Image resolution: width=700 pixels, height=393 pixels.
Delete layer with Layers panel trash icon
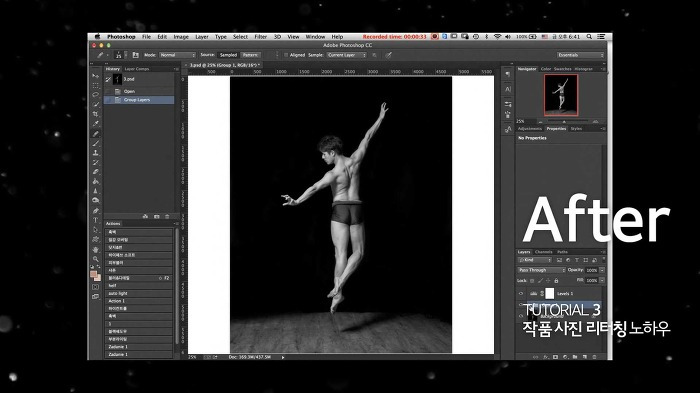pos(594,357)
